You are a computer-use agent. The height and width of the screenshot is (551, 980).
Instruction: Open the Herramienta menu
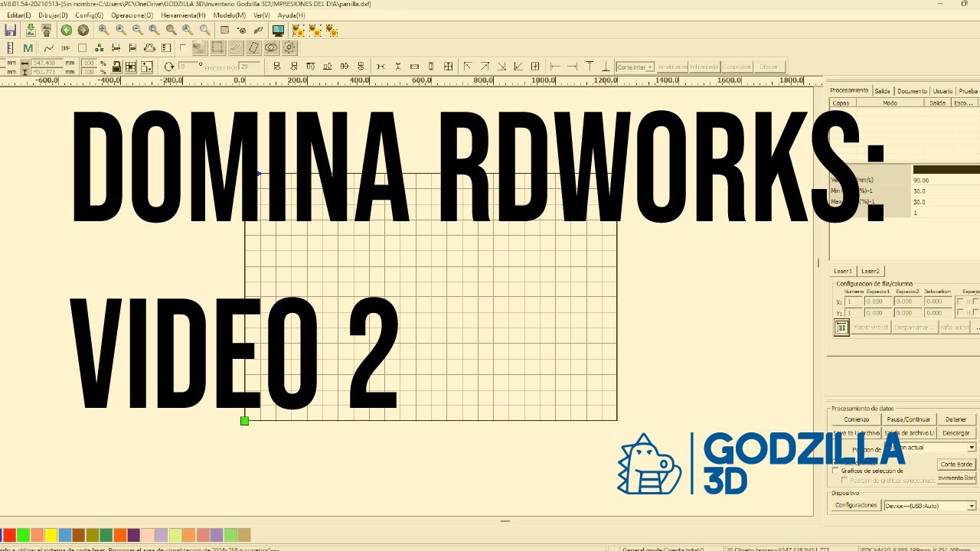coord(182,15)
